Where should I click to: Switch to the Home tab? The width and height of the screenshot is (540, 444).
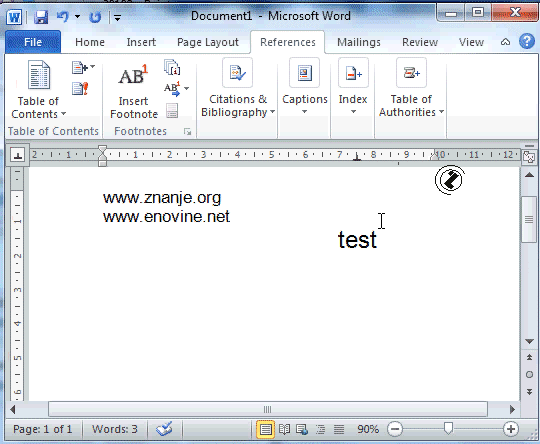click(x=90, y=42)
